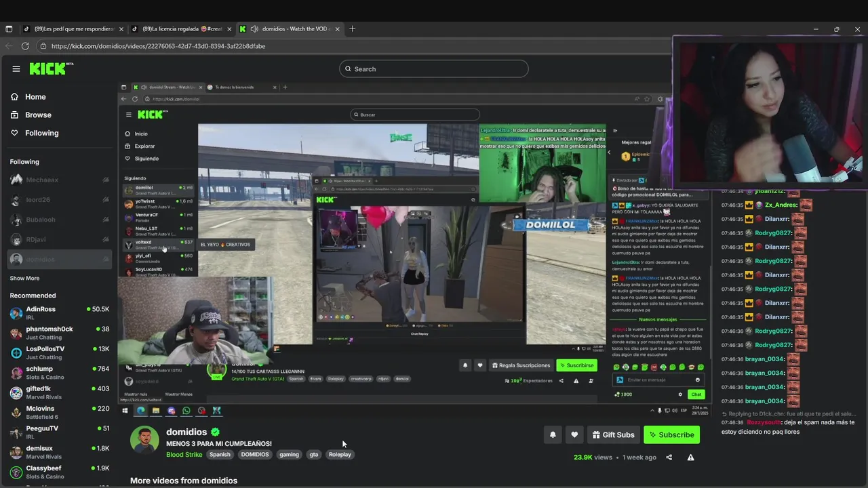Select the Roleplay tag
Viewport: 868px width, 488px height.
pos(340,455)
